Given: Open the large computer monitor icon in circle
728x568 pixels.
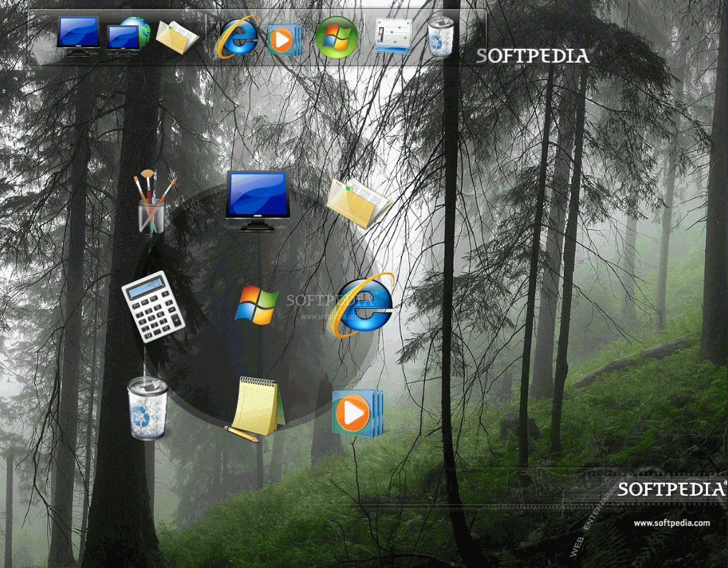Looking at the screenshot, I should [258, 201].
